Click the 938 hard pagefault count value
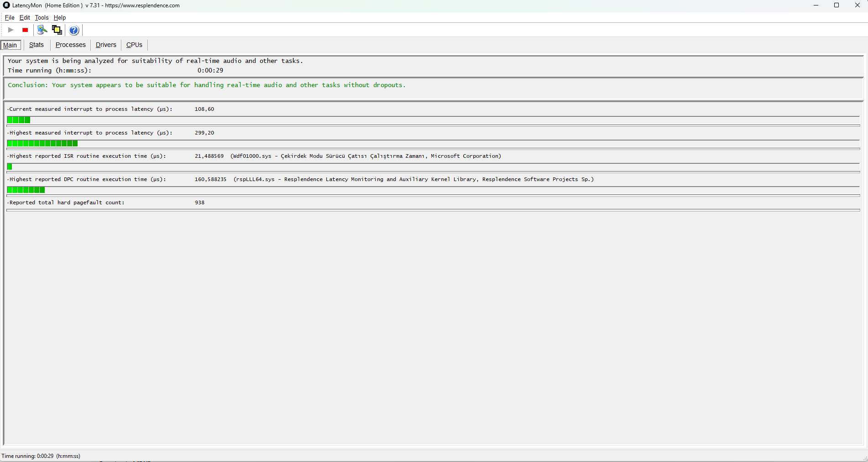Screen dimensions: 868x462 coord(199,203)
